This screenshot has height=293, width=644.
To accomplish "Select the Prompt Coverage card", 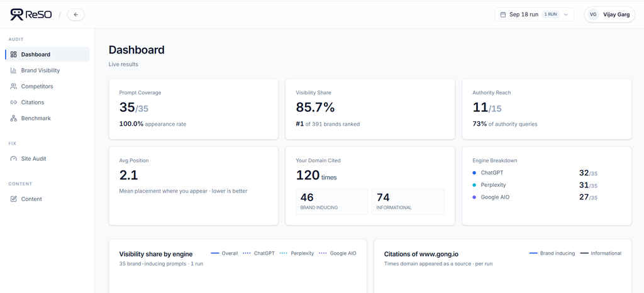I will [194, 109].
